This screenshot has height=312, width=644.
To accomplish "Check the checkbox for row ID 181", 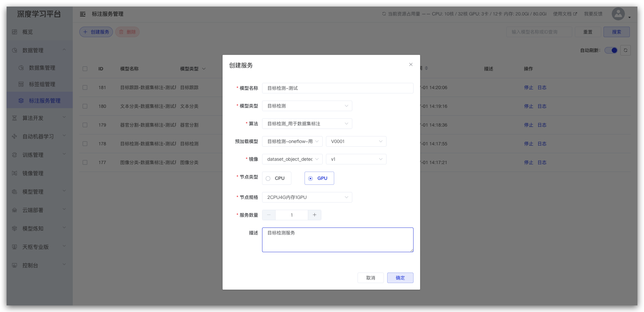I will point(85,87).
